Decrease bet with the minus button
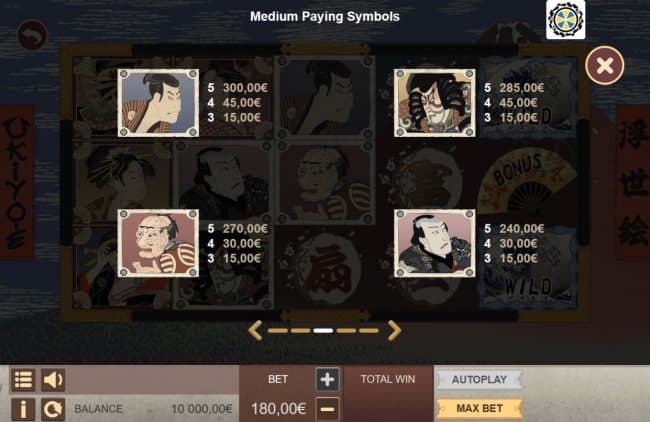The image size is (650, 422). 327,409
